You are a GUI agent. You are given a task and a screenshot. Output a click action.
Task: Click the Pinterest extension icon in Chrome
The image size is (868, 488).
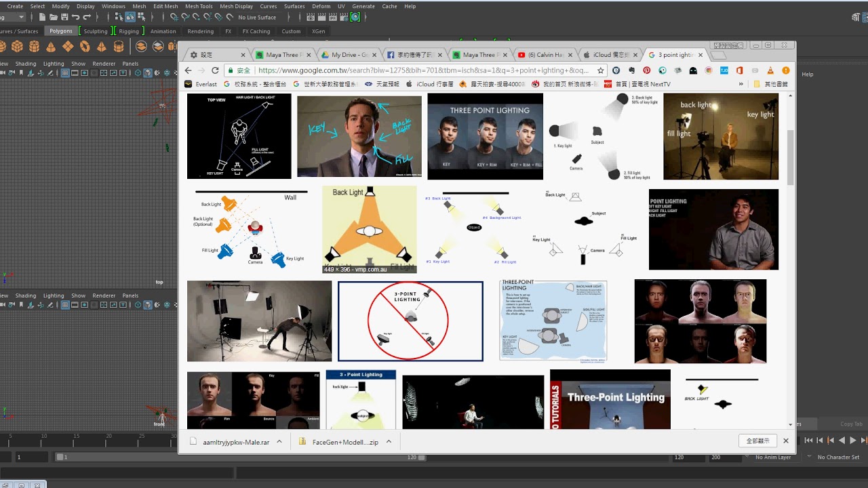coord(647,70)
